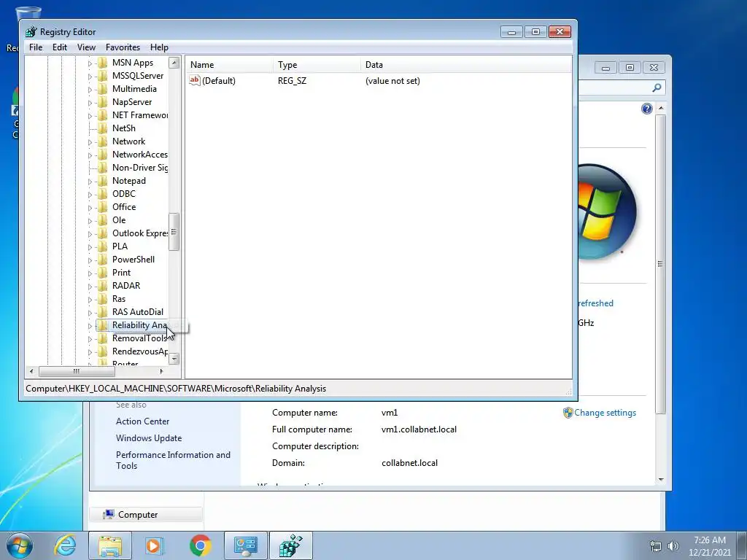The width and height of the screenshot is (747, 560).
Task: Expand the NetworkAccessProtection key
Action: 90,155
